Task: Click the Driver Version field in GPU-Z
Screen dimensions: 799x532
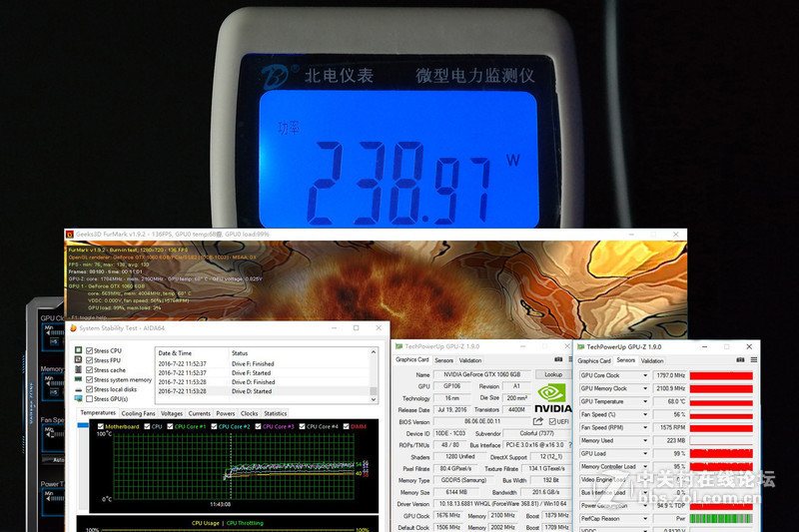Action: [502, 504]
